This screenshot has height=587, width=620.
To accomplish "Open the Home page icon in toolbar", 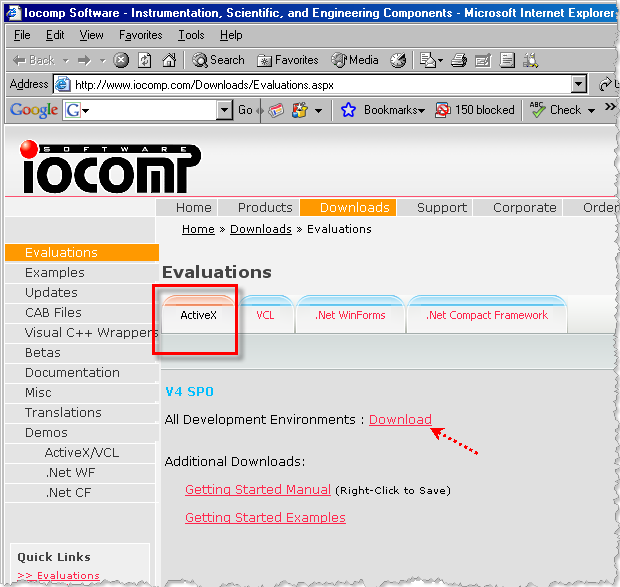I will pyautogui.click(x=169, y=60).
